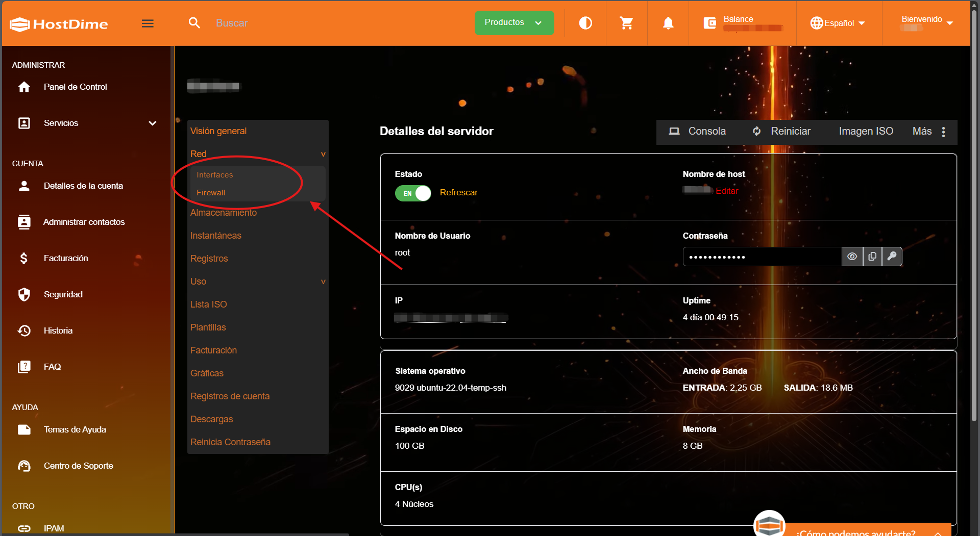980x536 pixels.
Task: Open the Almacenamiento menu item
Action: [224, 213]
